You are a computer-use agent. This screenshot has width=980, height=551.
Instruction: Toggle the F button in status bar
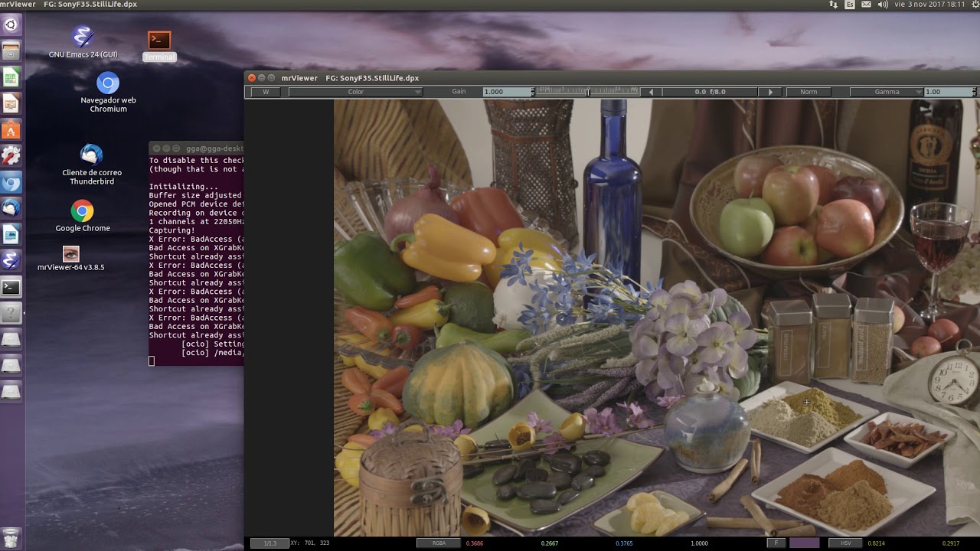pyautogui.click(x=776, y=543)
